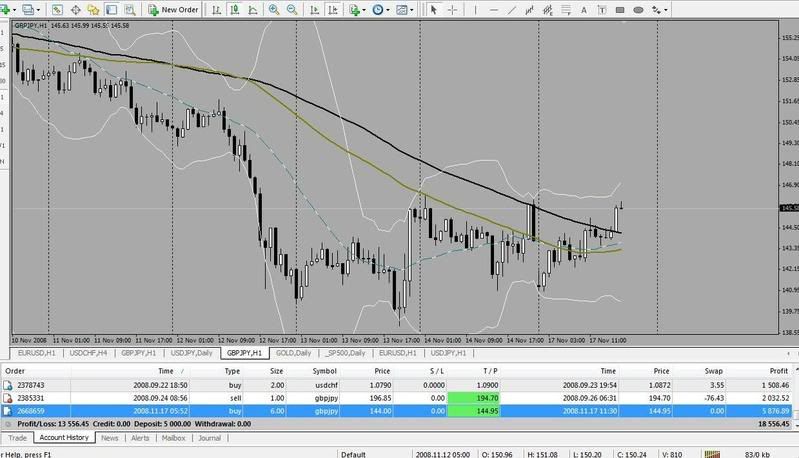799x458 pixels.
Task: Toggle the candlestick chart mode button
Action: pos(231,9)
